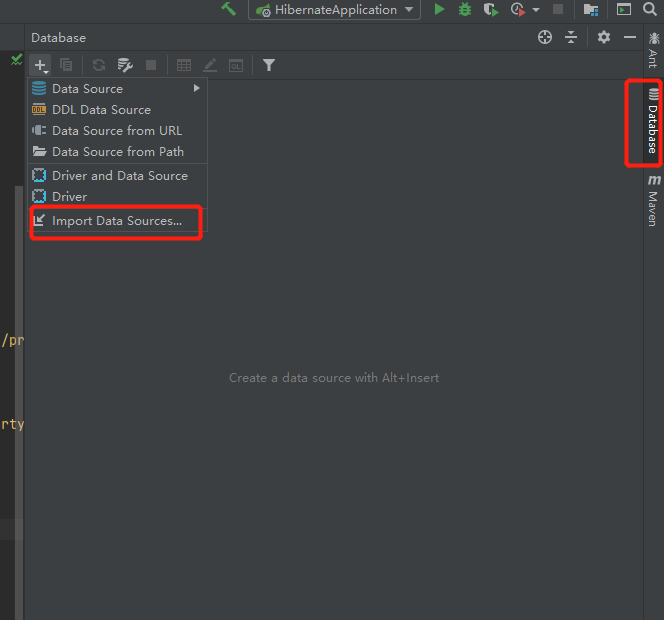
Task: Open the search everywhere magnifier icon
Action: pyautogui.click(x=650, y=10)
